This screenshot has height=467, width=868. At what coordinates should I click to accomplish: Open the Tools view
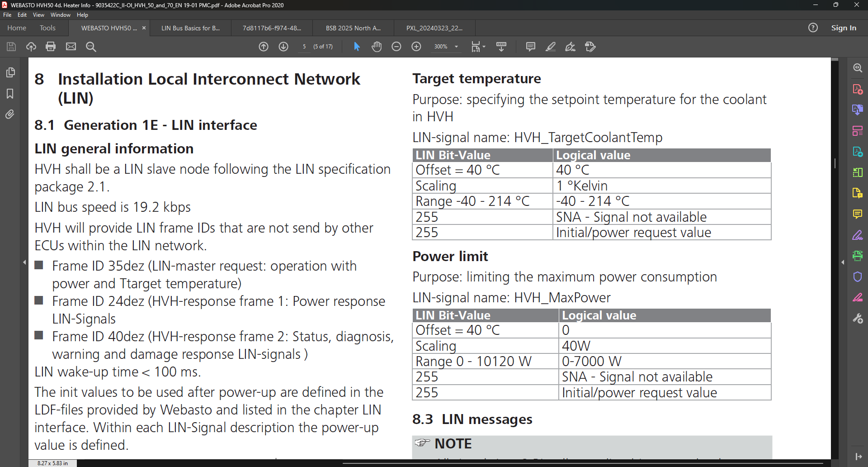[x=47, y=28]
